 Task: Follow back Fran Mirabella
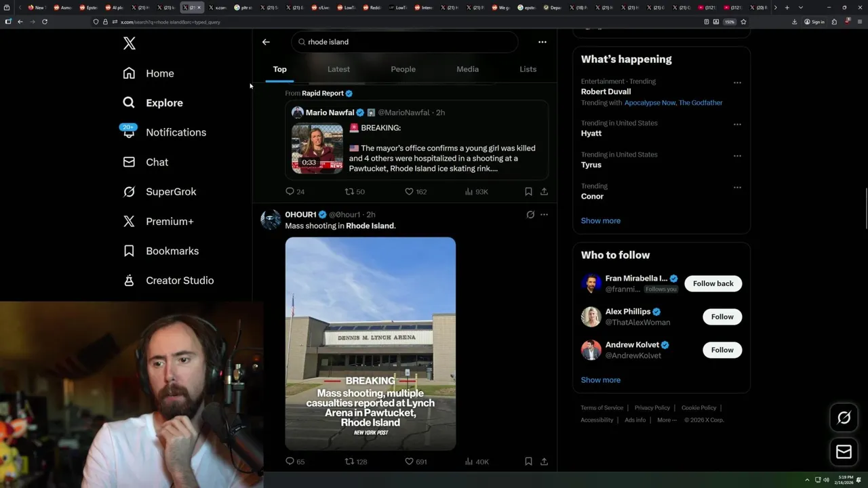click(713, 283)
